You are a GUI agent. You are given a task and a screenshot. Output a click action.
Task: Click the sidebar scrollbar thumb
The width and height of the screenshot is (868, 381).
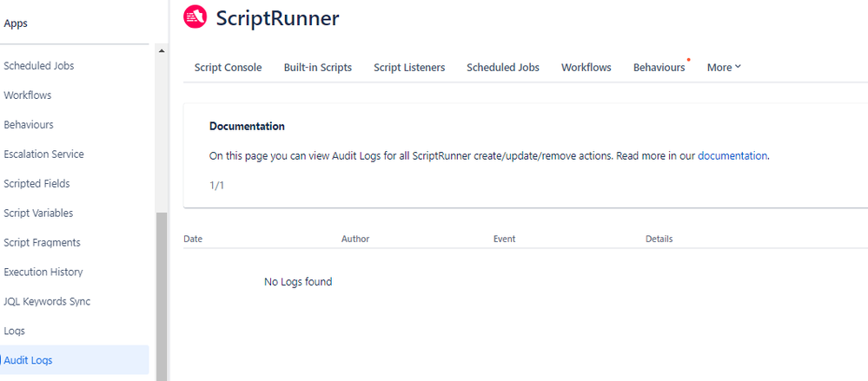[x=162, y=297]
